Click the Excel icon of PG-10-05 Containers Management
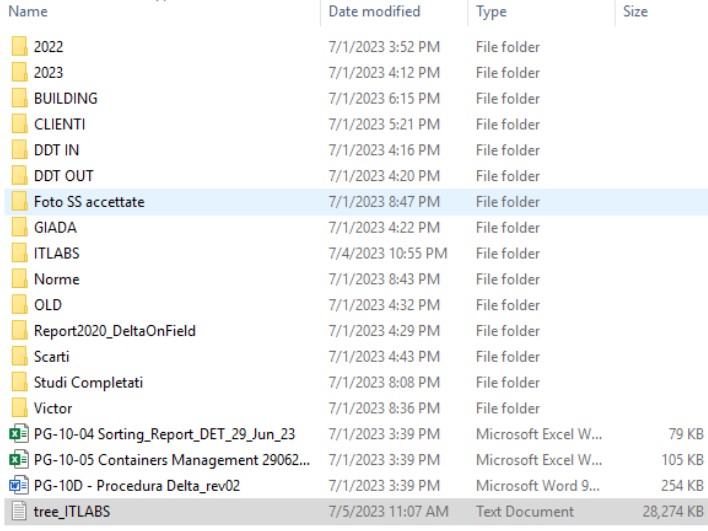 click(x=18, y=460)
